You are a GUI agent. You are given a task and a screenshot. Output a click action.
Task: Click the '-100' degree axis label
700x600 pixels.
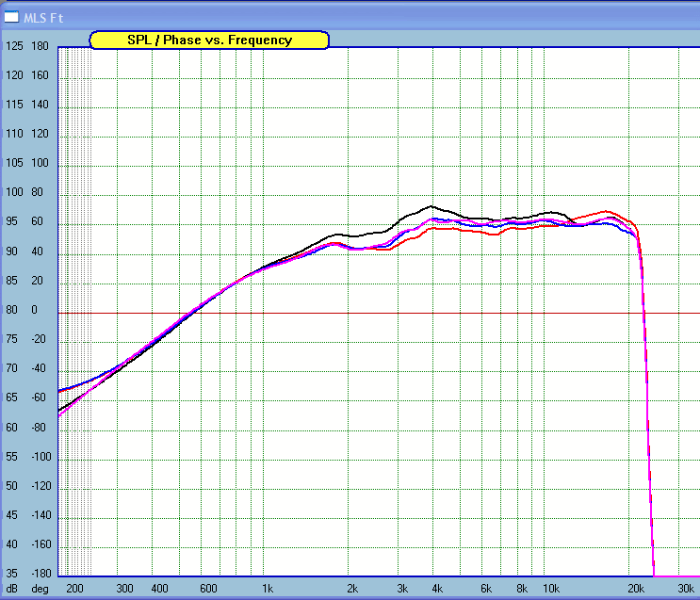(x=41, y=457)
